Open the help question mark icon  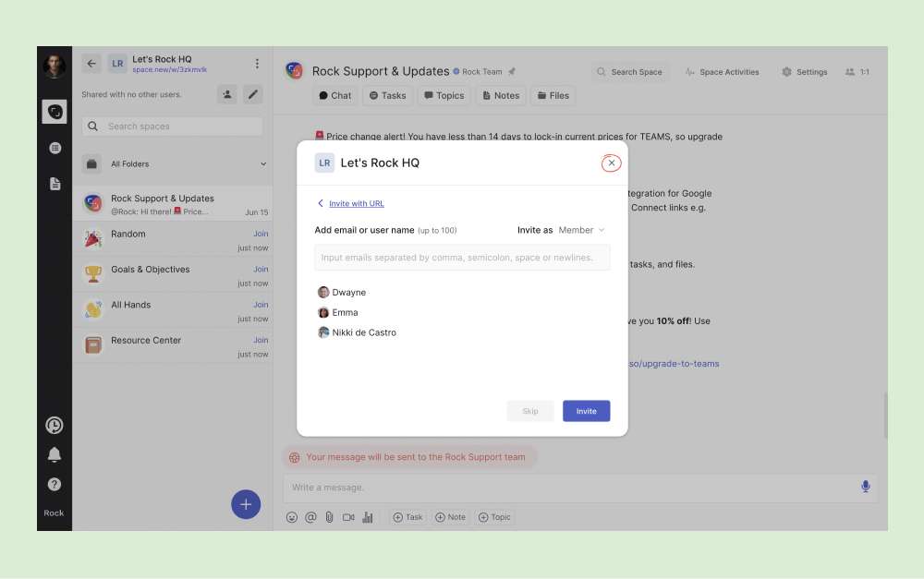click(55, 484)
